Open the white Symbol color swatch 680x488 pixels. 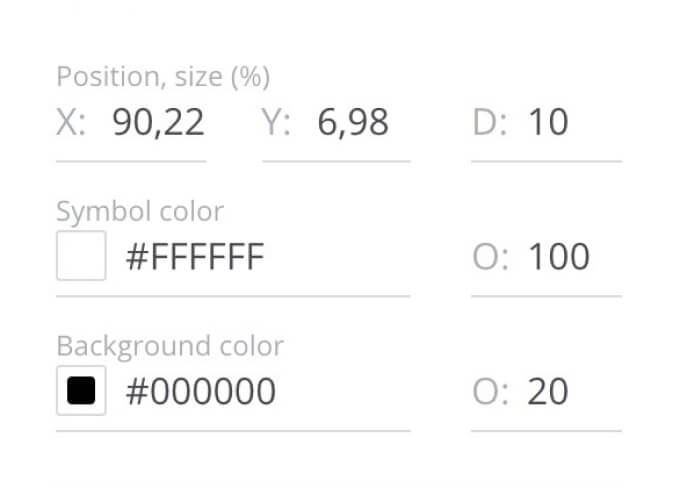[81, 256]
